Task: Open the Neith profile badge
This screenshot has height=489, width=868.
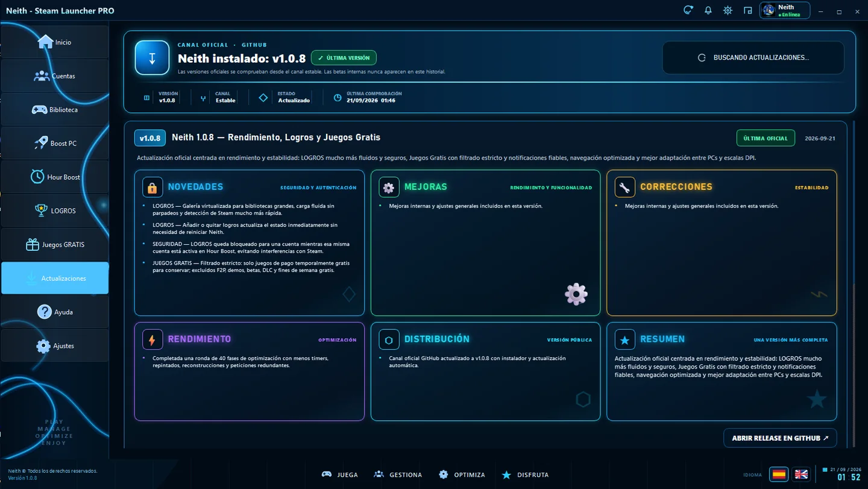Action: pyautogui.click(x=785, y=10)
